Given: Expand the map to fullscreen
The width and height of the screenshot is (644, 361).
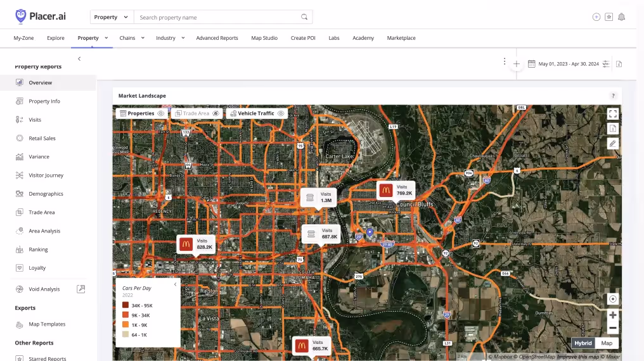Looking at the screenshot, I should [613, 113].
